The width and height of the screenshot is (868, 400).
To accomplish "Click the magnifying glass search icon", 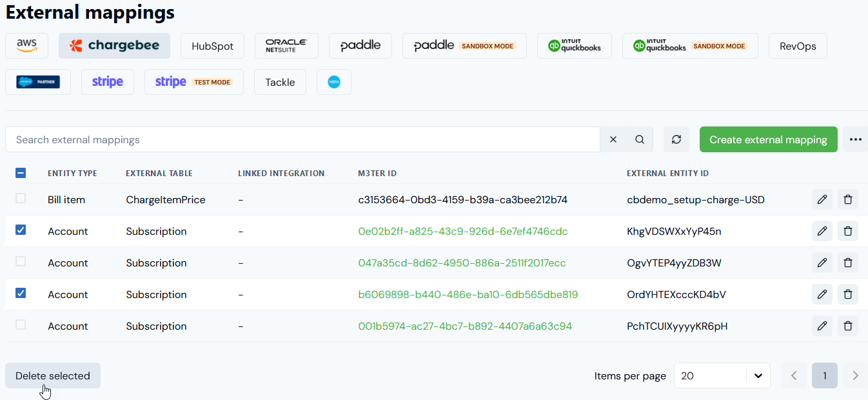I will pos(640,139).
